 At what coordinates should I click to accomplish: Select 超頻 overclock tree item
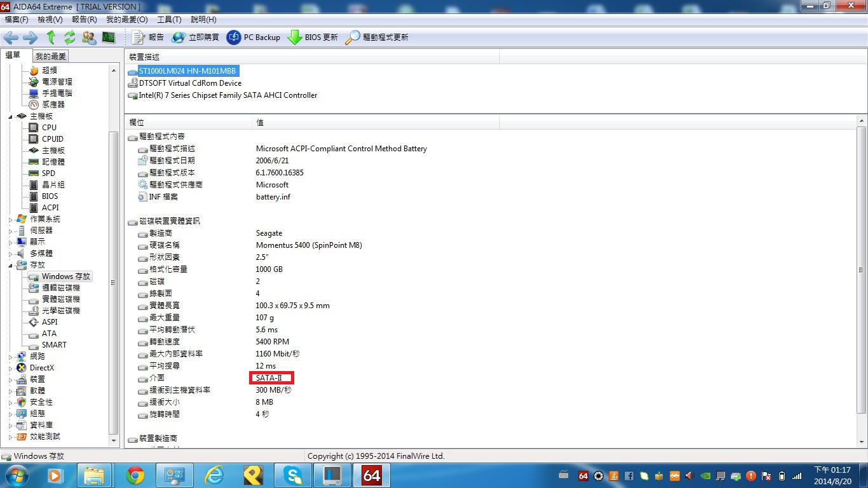pyautogui.click(x=50, y=71)
